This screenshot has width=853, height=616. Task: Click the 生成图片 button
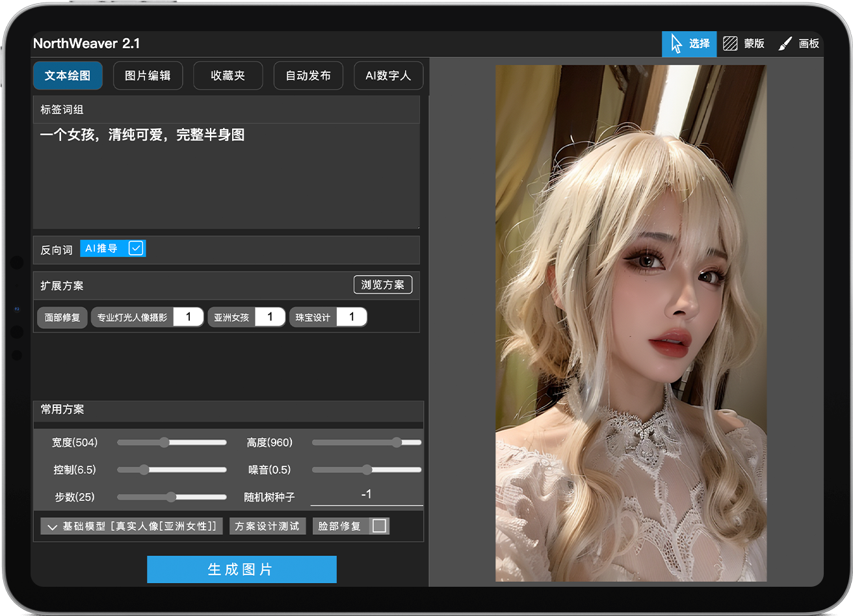tap(241, 569)
